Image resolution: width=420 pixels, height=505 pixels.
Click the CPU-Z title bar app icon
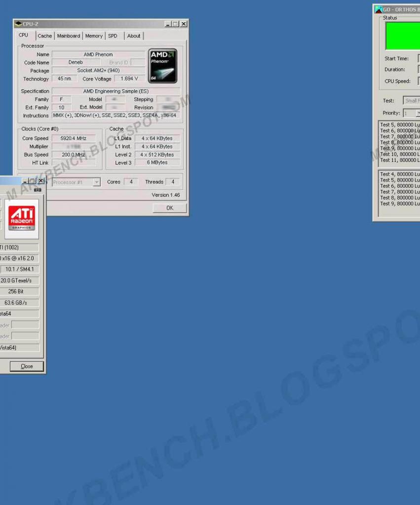18,24
